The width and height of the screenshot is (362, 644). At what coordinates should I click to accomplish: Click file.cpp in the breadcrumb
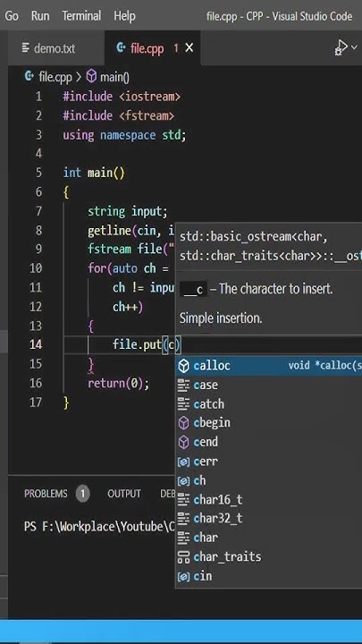click(x=55, y=77)
